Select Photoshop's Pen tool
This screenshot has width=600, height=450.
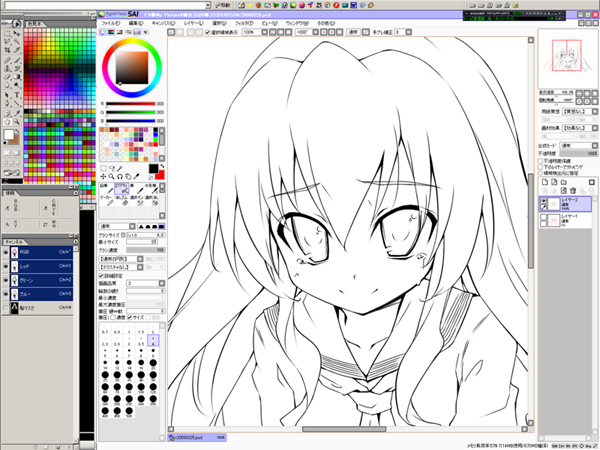[x=7, y=103]
